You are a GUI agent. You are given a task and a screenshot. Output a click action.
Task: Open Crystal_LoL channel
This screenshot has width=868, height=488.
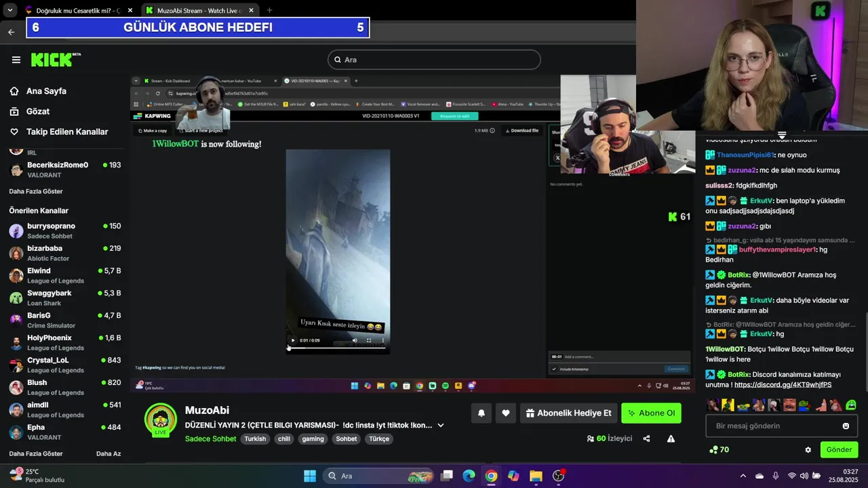pyautogui.click(x=64, y=365)
